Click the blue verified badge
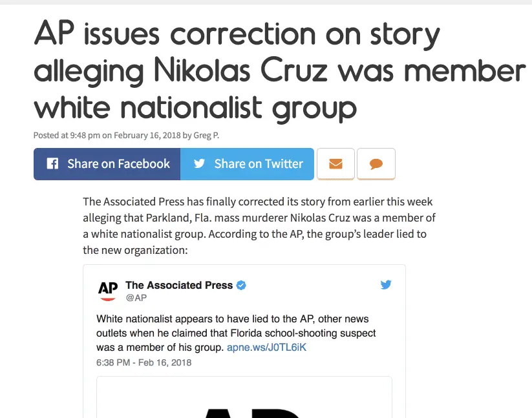 pyautogui.click(x=241, y=285)
